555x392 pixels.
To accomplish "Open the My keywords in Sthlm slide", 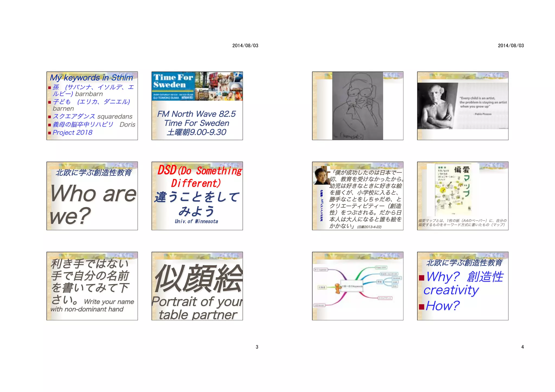I will 92,106.
